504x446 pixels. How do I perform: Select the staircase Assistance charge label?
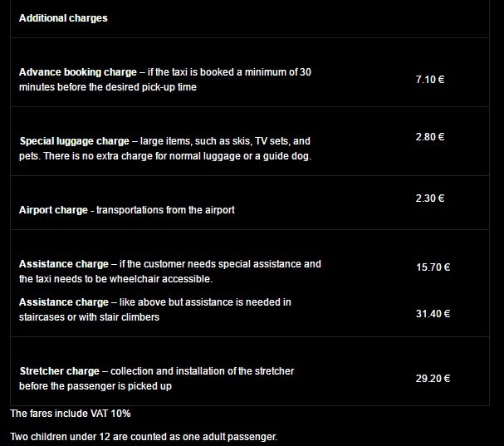[64, 302]
